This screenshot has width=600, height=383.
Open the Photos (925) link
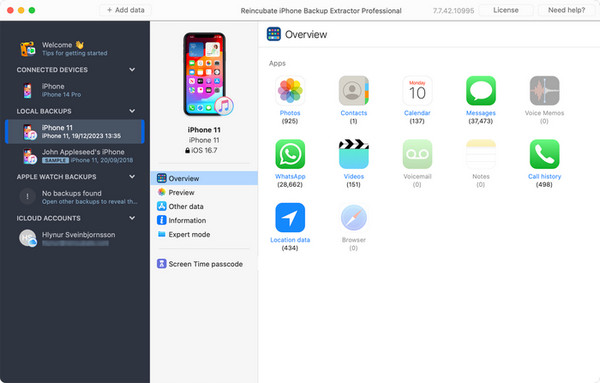pos(290,113)
